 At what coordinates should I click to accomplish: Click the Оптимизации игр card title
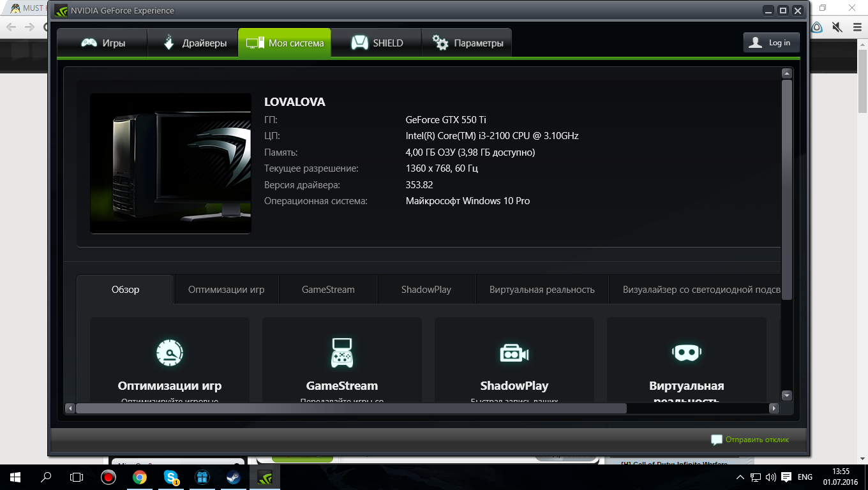tap(170, 386)
